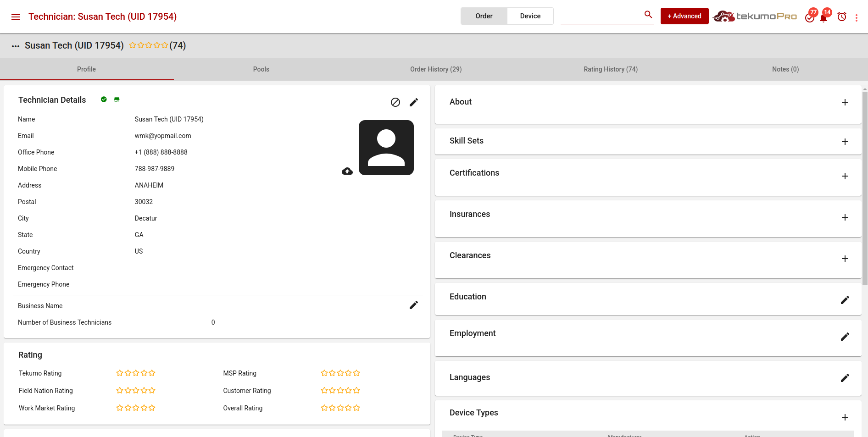Expand the Skill Sets section

(845, 142)
